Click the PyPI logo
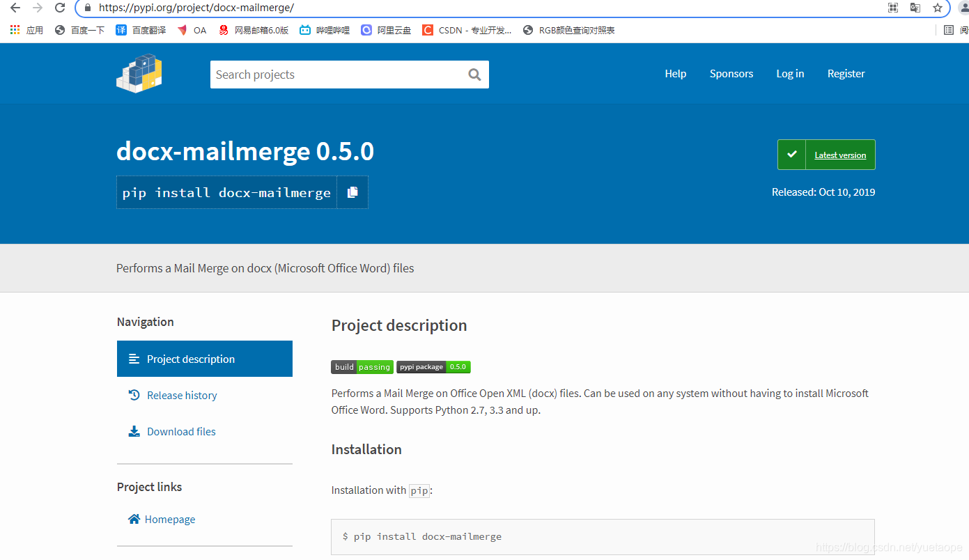Image resolution: width=969 pixels, height=560 pixels. (139, 73)
